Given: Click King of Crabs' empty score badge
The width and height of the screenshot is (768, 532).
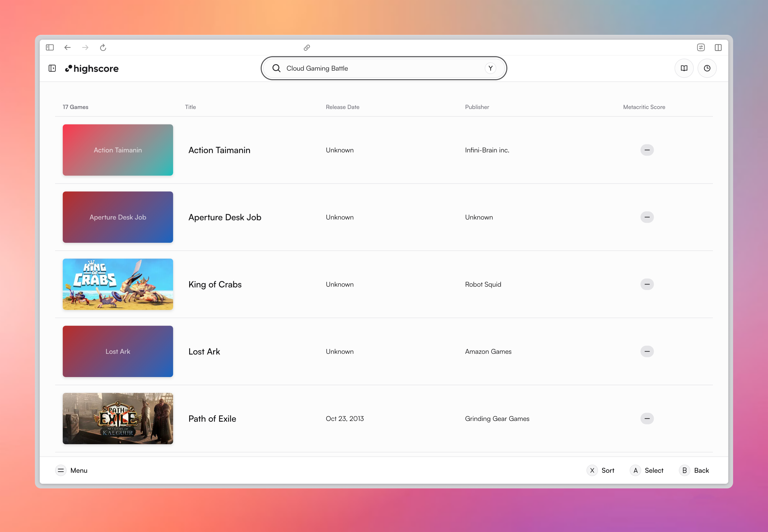Looking at the screenshot, I should tap(647, 284).
